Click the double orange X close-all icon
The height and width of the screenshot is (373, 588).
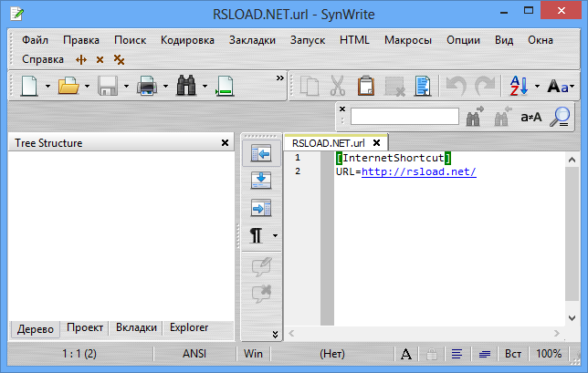pyautogui.click(x=119, y=59)
